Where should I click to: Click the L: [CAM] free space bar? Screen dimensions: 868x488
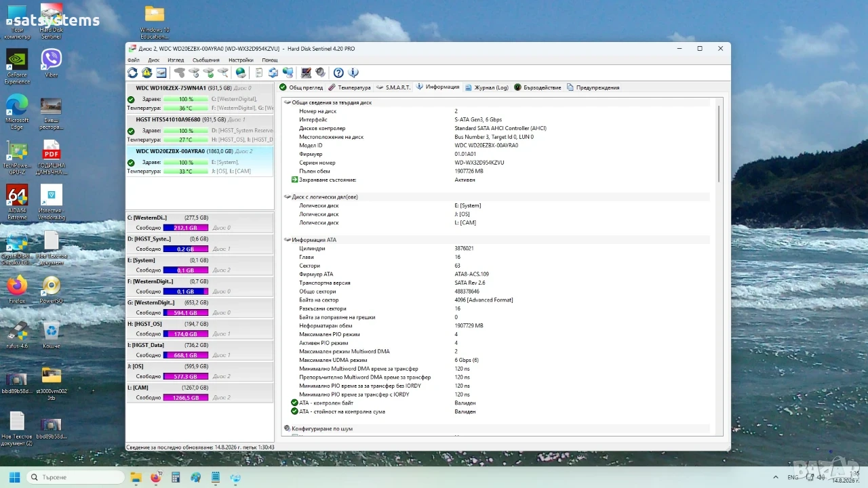click(x=186, y=397)
